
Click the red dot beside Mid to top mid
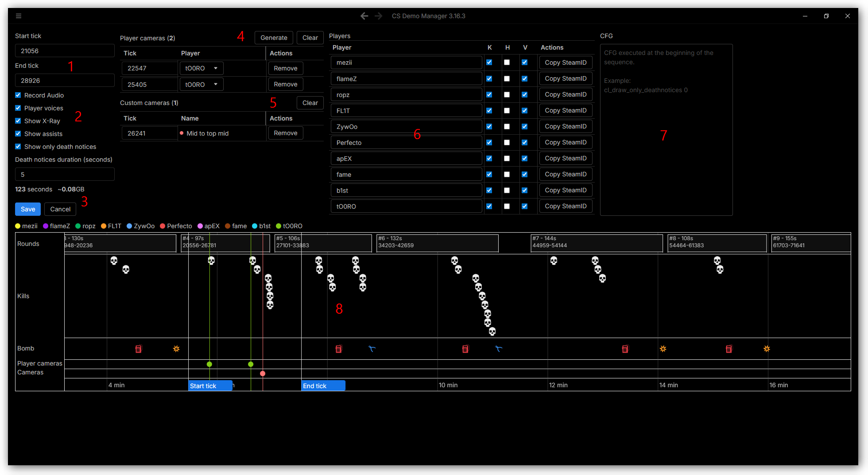pyautogui.click(x=182, y=133)
